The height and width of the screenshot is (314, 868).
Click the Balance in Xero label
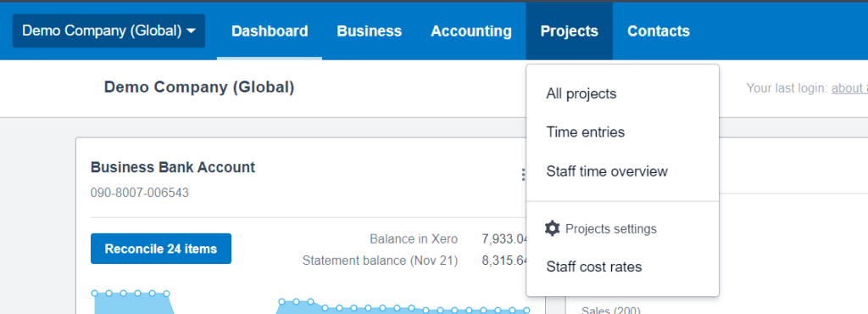[x=414, y=239]
